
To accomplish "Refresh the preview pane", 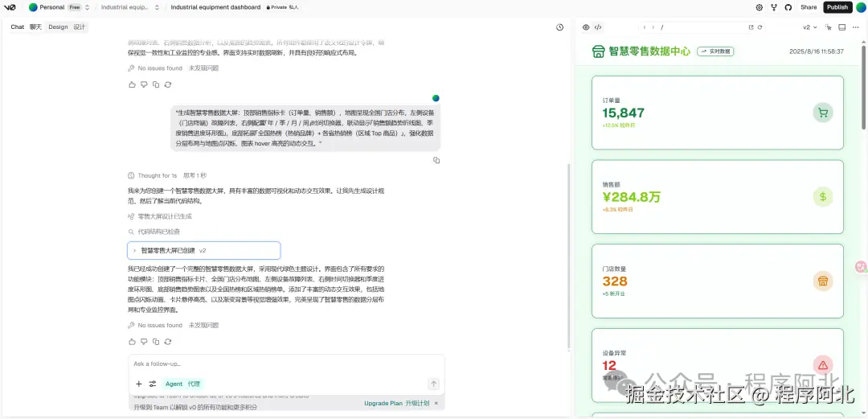I will click(x=760, y=27).
